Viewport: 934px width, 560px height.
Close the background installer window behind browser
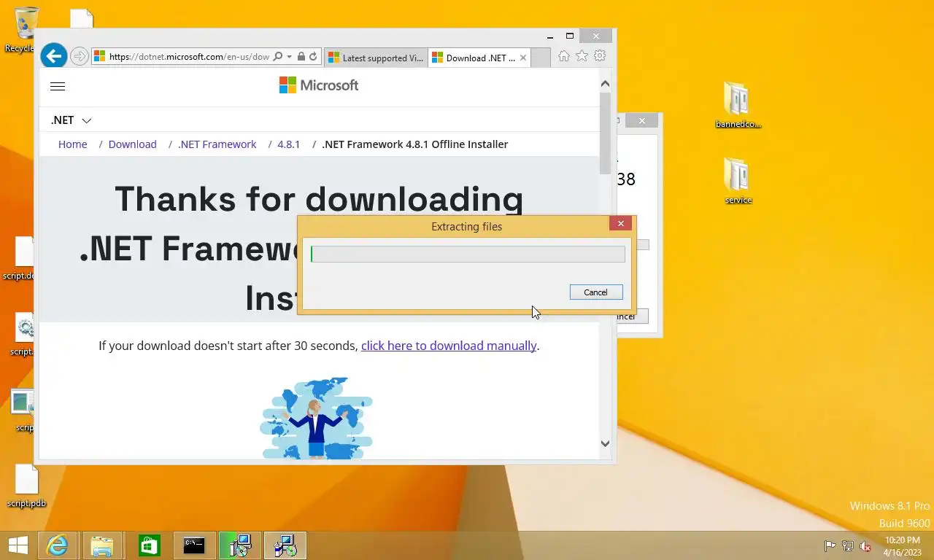pos(641,120)
